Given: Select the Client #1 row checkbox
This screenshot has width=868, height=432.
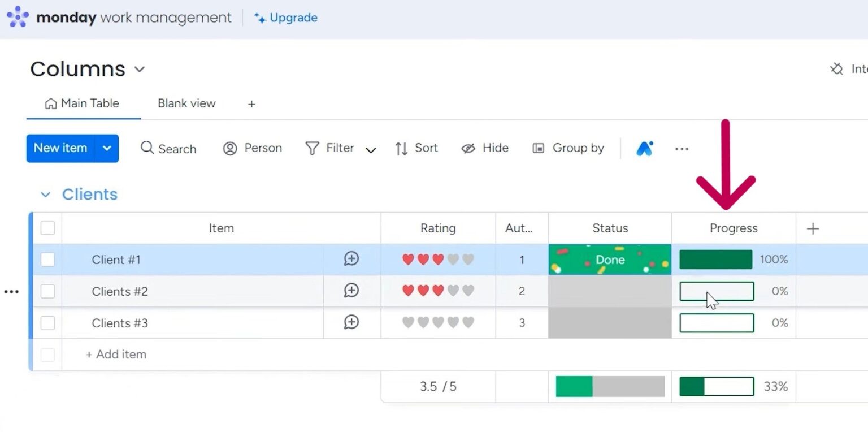Looking at the screenshot, I should 47,260.
